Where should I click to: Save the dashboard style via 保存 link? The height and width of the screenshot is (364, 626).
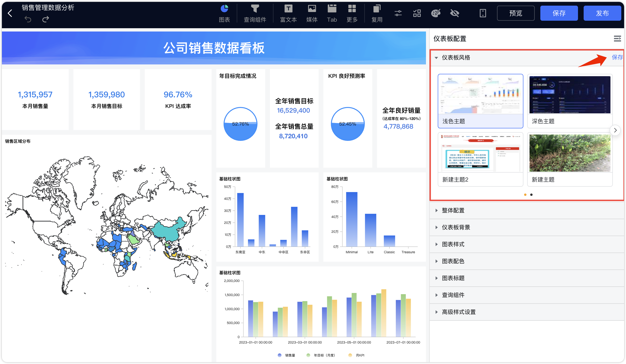[x=617, y=57]
